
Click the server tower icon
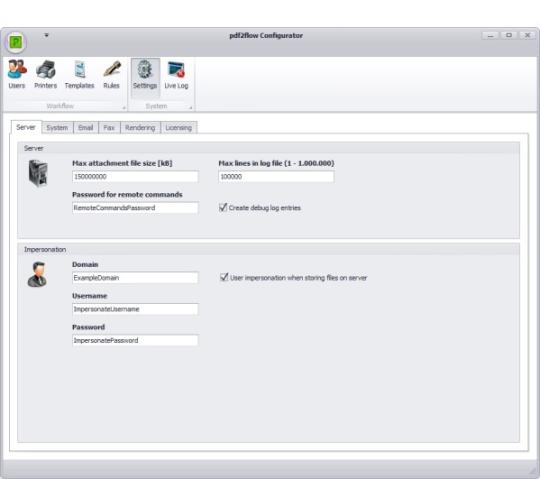(38, 173)
